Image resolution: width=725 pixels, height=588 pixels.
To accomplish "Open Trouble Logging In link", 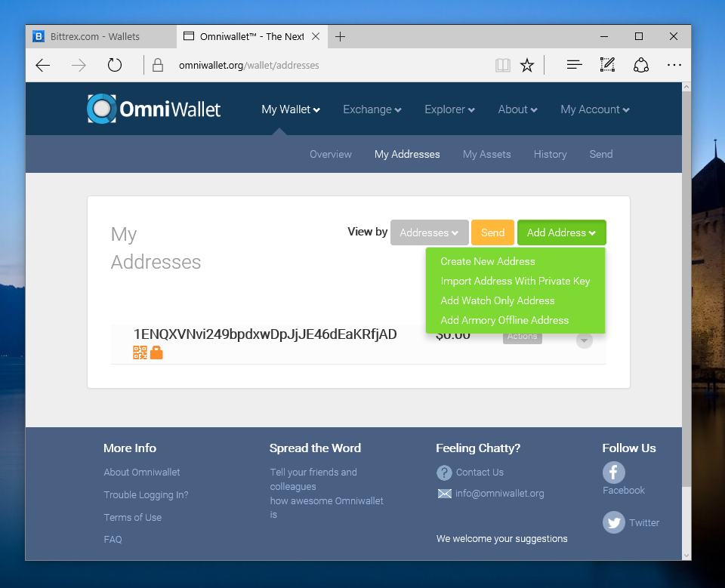I will pos(146,495).
